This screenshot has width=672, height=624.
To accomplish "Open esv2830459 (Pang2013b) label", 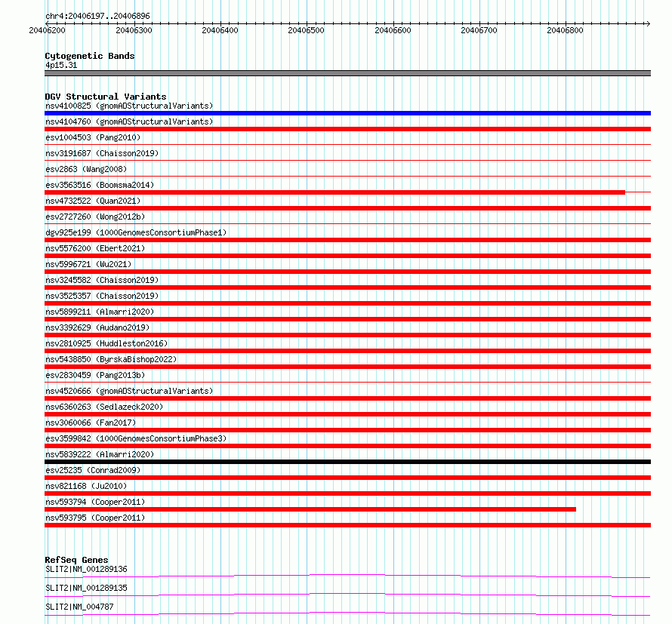I will (x=95, y=375).
